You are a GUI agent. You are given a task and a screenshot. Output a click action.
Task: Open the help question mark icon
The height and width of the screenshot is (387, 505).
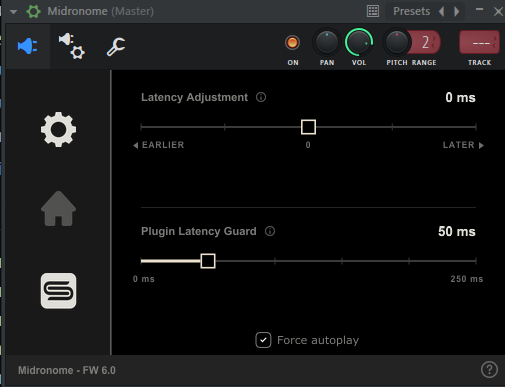click(489, 370)
